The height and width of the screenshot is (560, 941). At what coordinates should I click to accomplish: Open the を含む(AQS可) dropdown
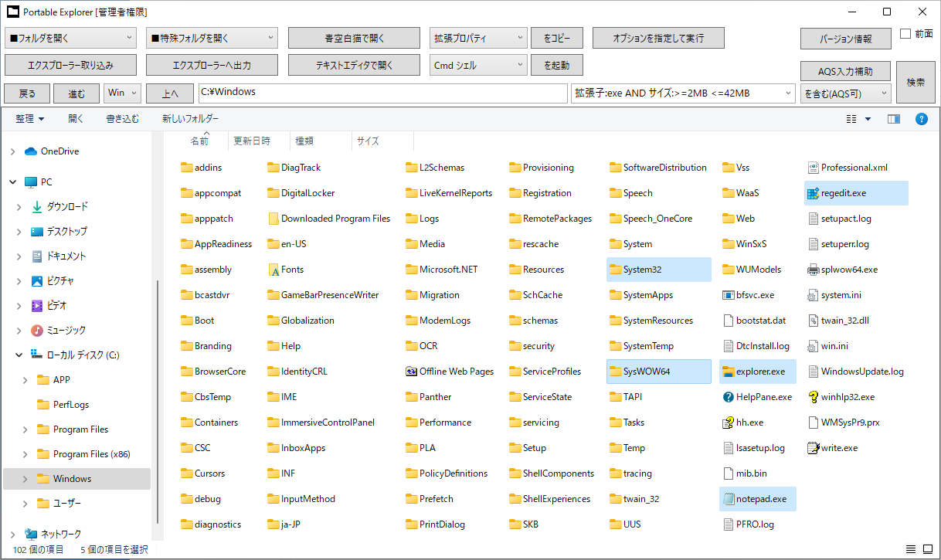click(x=845, y=93)
